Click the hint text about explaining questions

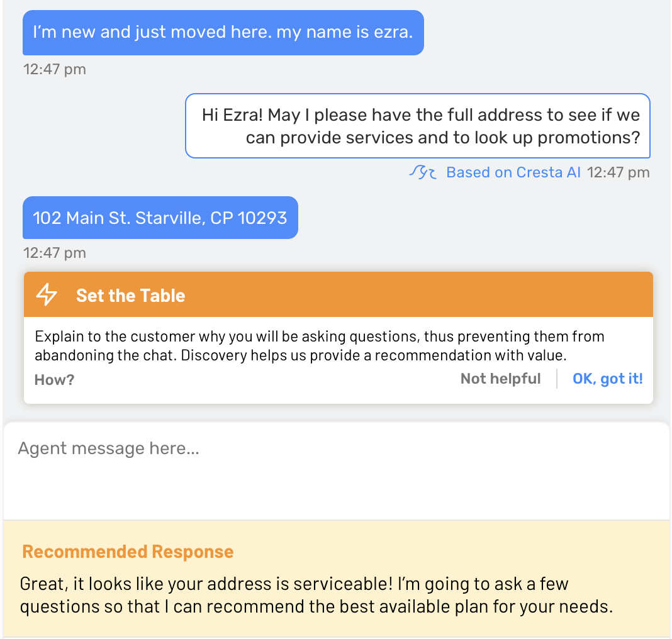[319, 346]
